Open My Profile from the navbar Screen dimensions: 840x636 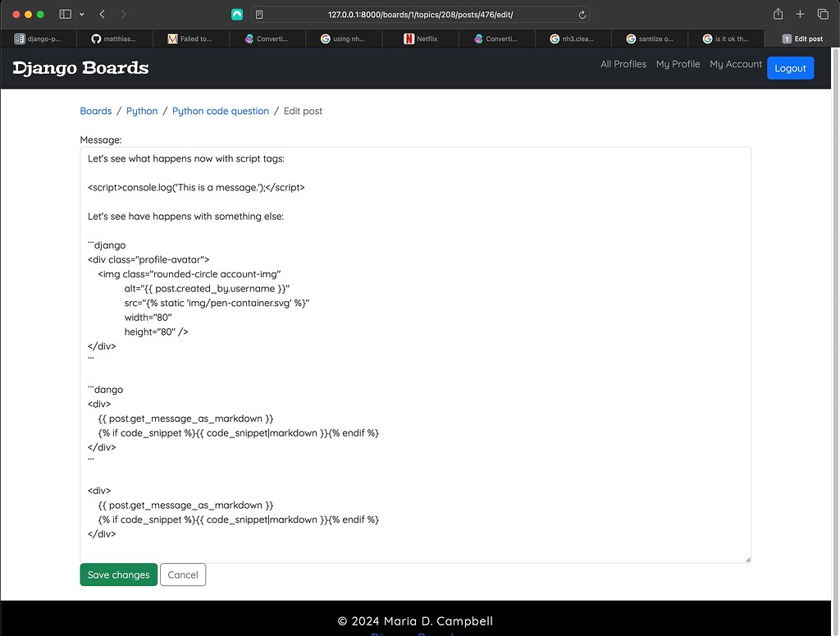coord(678,63)
